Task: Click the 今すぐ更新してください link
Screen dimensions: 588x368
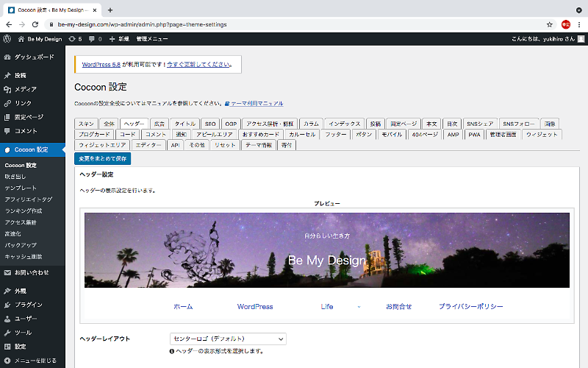Action: tap(198, 65)
